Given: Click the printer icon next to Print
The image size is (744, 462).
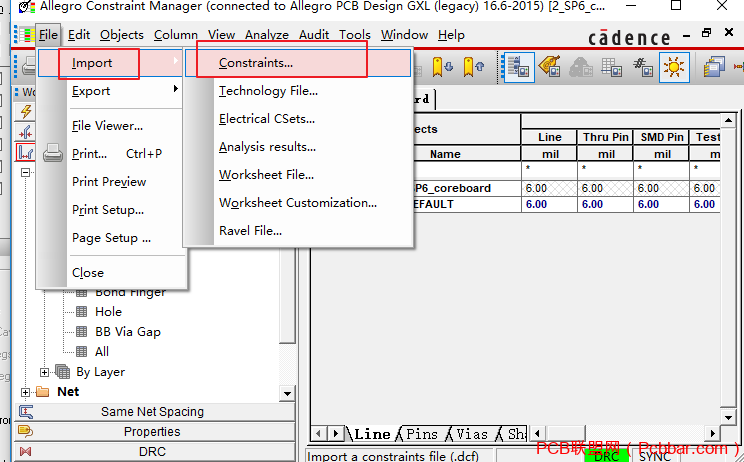Looking at the screenshot, I should point(53,153).
